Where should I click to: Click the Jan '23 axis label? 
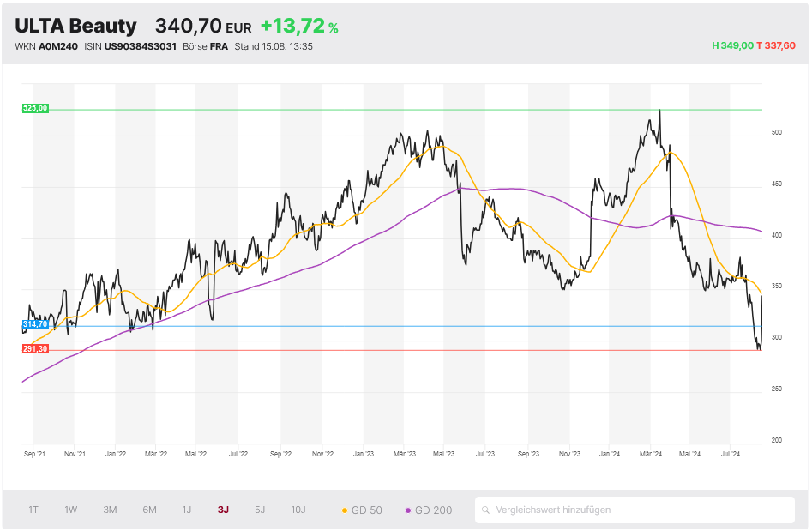[x=364, y=454]
